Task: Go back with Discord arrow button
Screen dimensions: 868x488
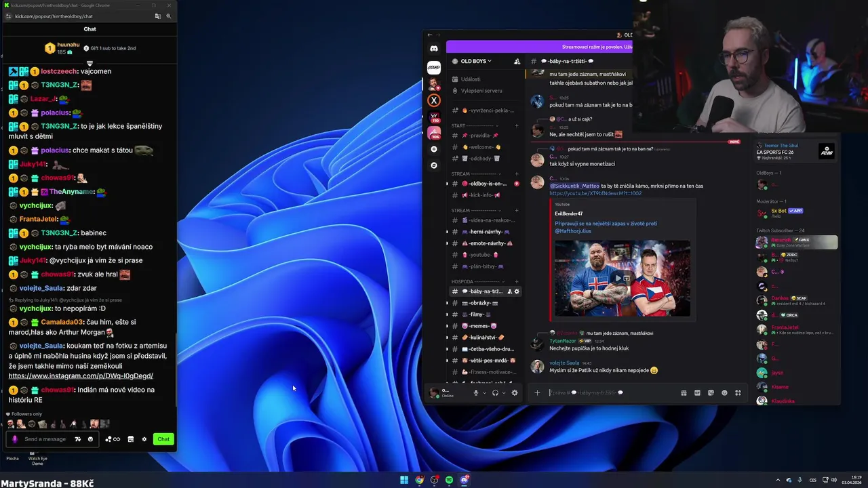Action: pyautogui.click(x=429, y=35)
